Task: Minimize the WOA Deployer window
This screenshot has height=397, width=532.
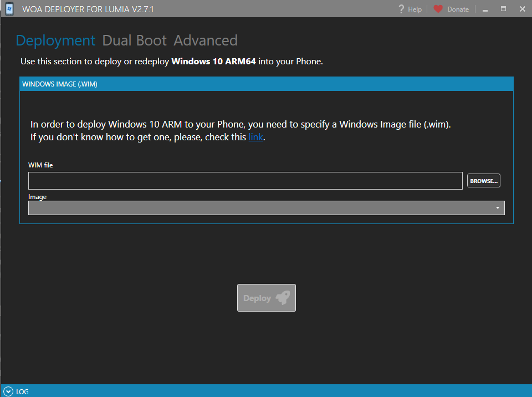Action: [485, 9]
